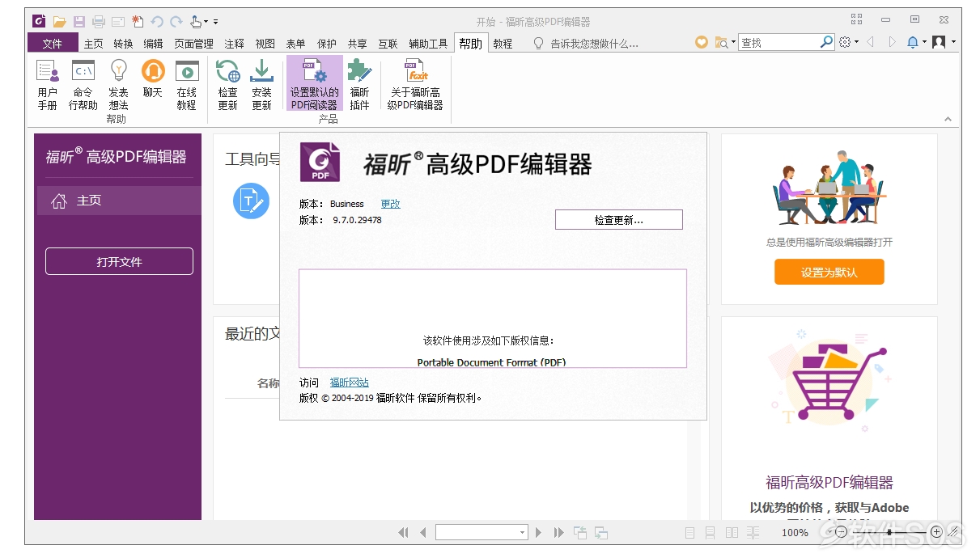
Task: Set default PDF reader (设置默认的PDF阅读器)
Action: pyautogui.click(x=314, y=85)
